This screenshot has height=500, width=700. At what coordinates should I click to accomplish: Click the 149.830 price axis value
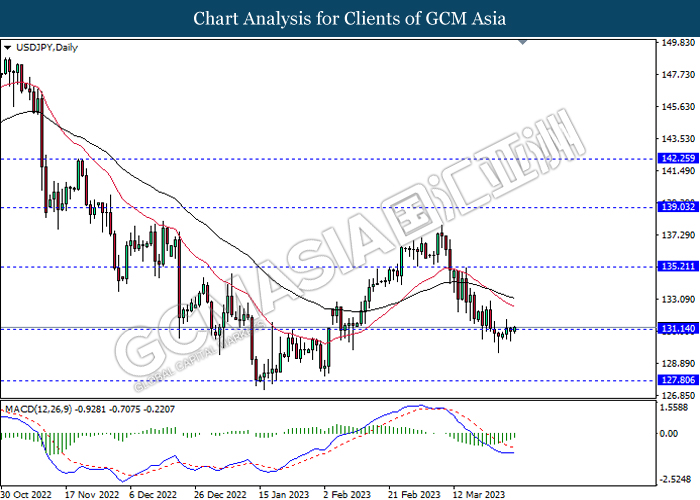click(678, 43)
